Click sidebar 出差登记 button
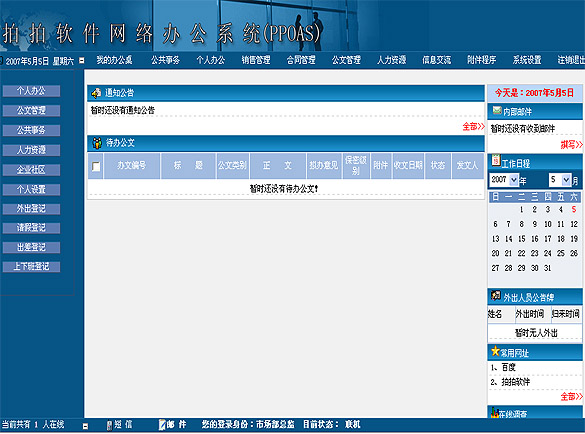 (x=31, y=247)
